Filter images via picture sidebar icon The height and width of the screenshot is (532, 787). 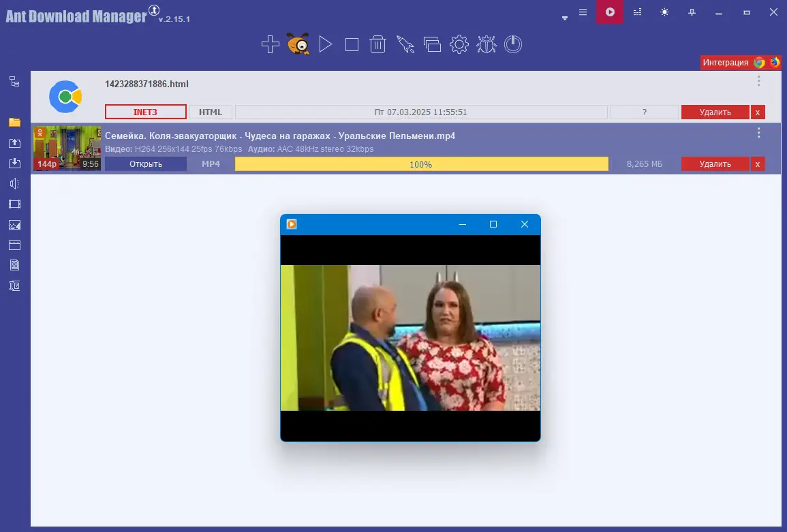point(14,225)
